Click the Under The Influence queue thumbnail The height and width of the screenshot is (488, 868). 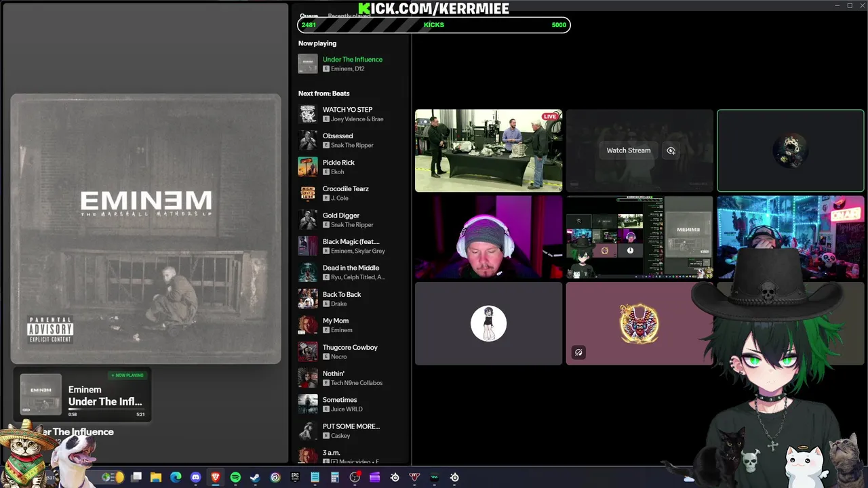308,64
